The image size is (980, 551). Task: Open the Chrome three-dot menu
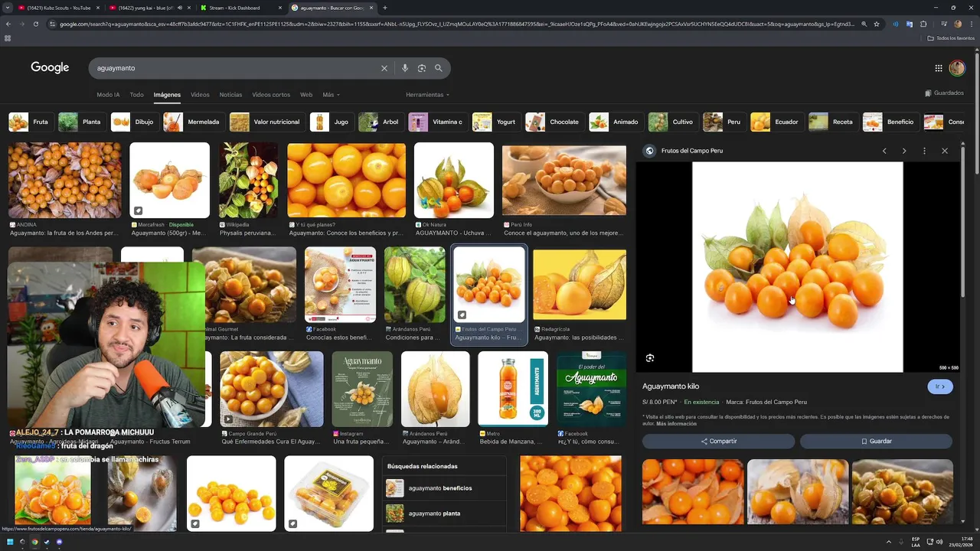(970, 24)
